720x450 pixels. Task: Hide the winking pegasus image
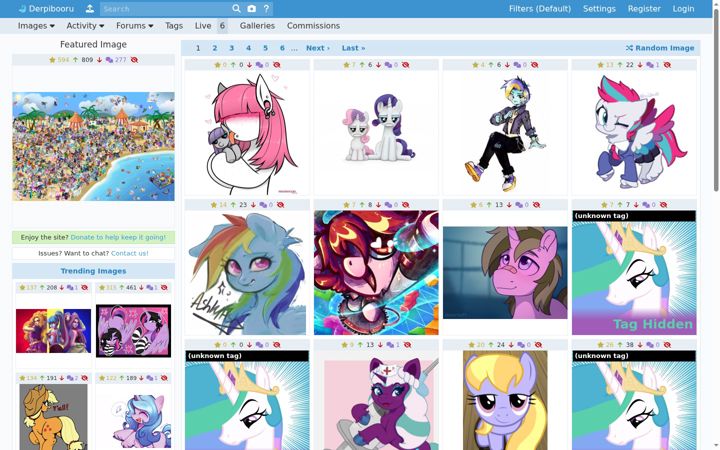667,65
